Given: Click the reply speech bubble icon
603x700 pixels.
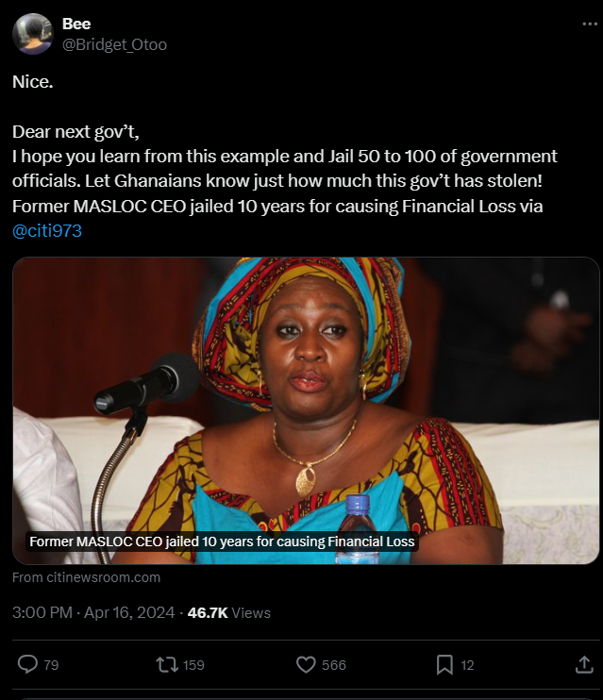Looking at the screenshot, I should 27,664.
